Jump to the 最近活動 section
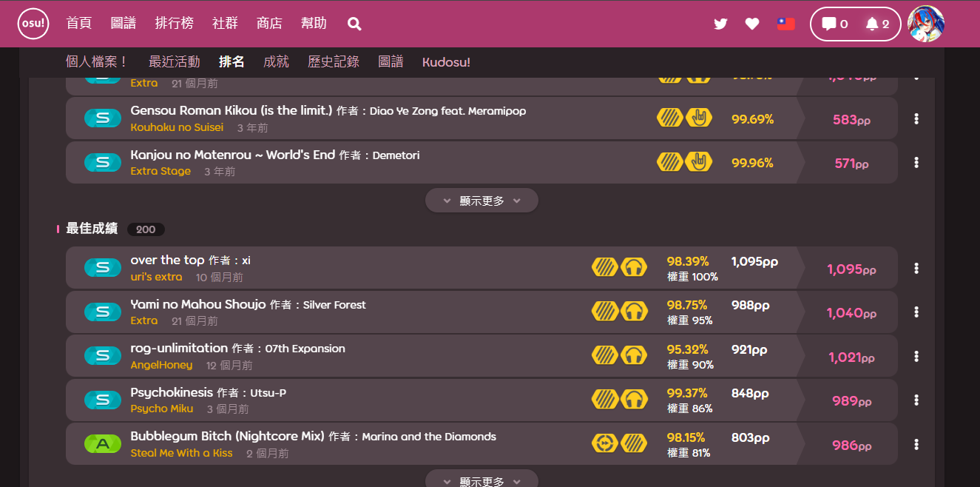Viewport: 980px width, 487px height. click(175, 62)
